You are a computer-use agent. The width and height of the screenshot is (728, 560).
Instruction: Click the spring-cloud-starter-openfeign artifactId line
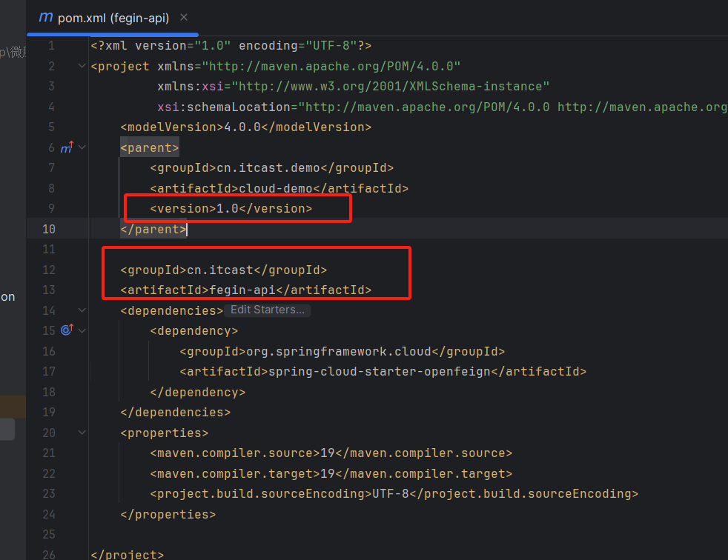383,372
